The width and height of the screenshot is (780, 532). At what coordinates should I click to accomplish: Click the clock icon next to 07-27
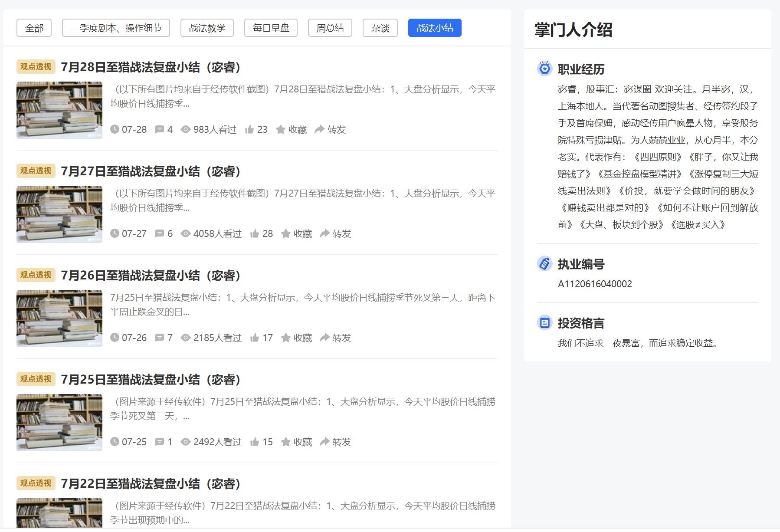click(115, 233)
